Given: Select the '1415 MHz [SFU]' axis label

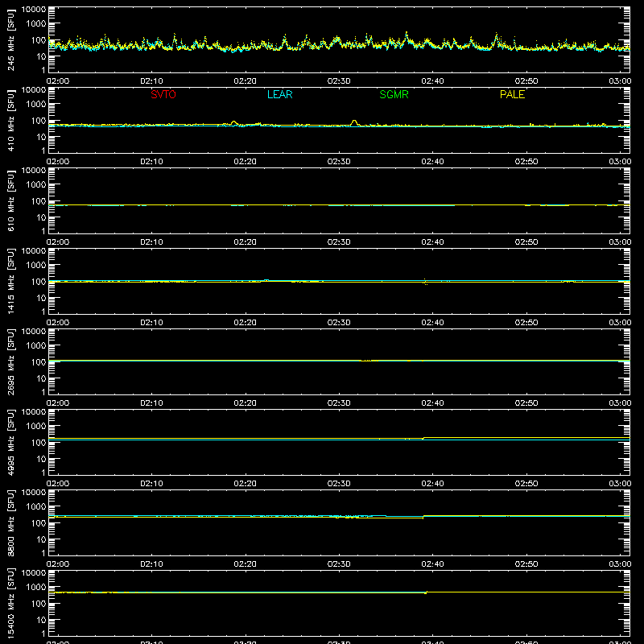Looking at the screenshot, I should [10, 281].
